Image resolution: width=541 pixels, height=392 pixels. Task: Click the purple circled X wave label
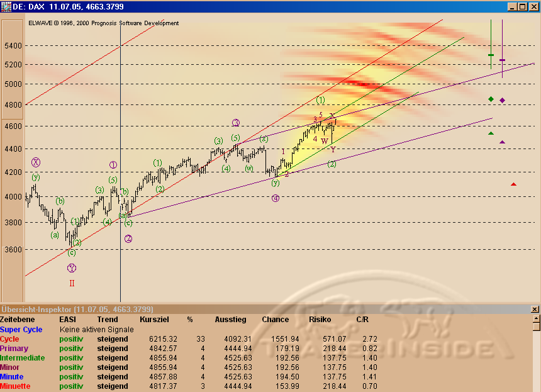pyautogui.click(x=36, y=162)
